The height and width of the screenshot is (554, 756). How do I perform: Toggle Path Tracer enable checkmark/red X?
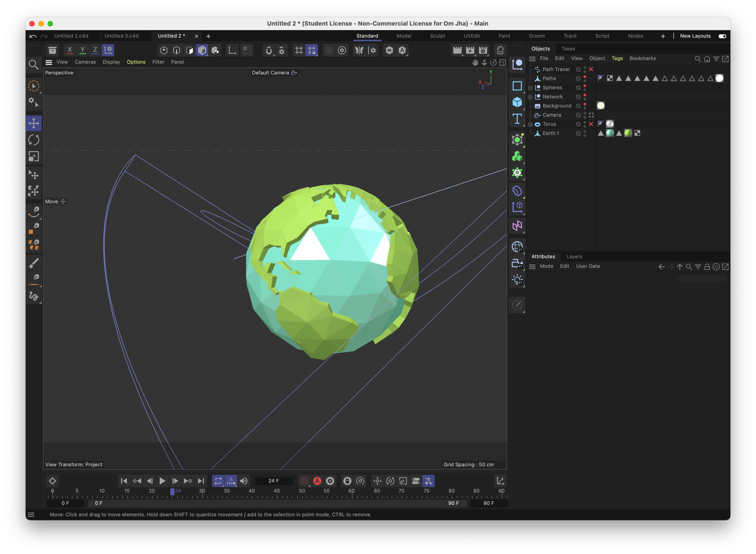(591, 69)
